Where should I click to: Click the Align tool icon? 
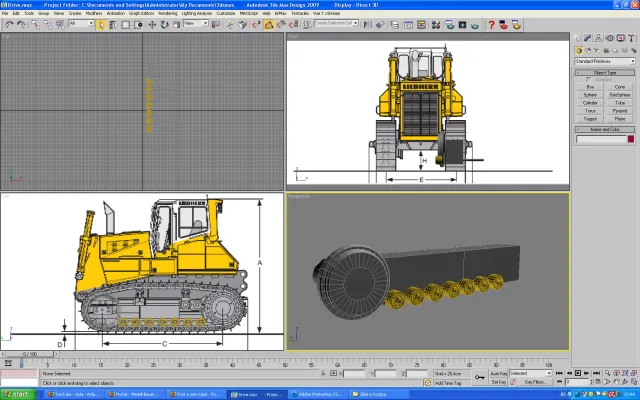click(380, 25)
